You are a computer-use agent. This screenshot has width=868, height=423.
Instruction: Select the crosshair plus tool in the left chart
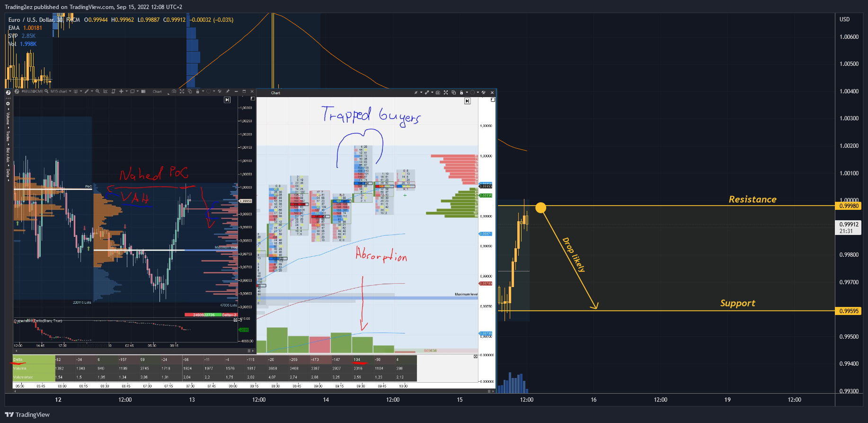coord(121,91)
